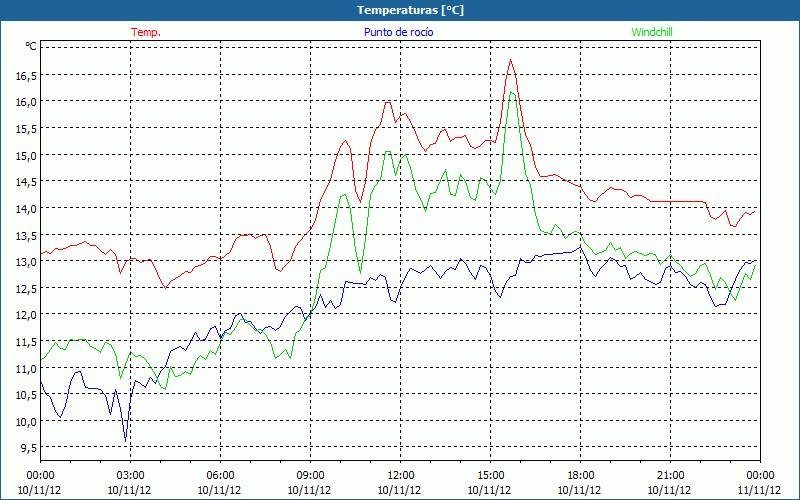
Task: Click the 14,5 y-axis value
Action: (x=26, y=182)
